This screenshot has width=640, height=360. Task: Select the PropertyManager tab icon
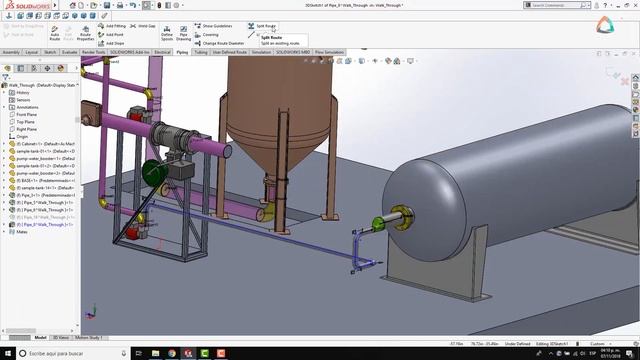coord(20,68)
